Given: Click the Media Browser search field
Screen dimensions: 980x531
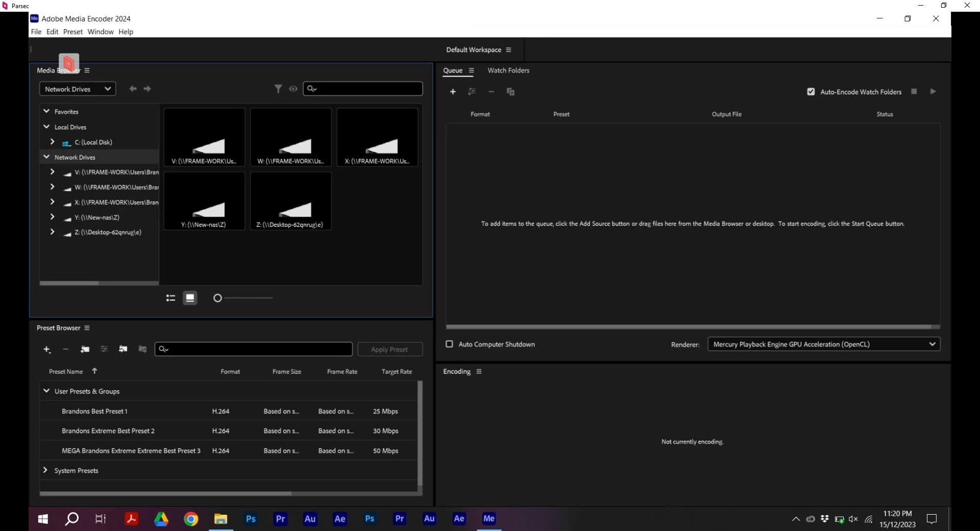Looking at the screenshot, I should point(363,89).
